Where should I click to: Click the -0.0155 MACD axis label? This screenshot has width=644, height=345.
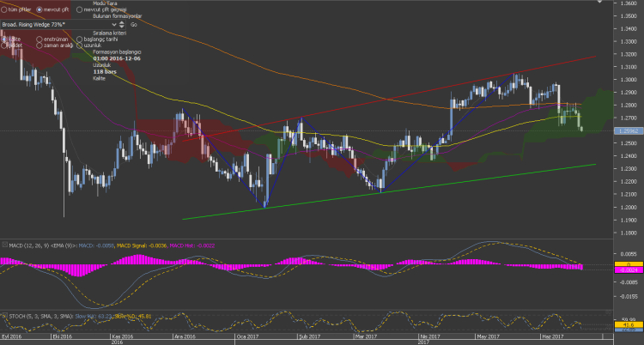629,296
